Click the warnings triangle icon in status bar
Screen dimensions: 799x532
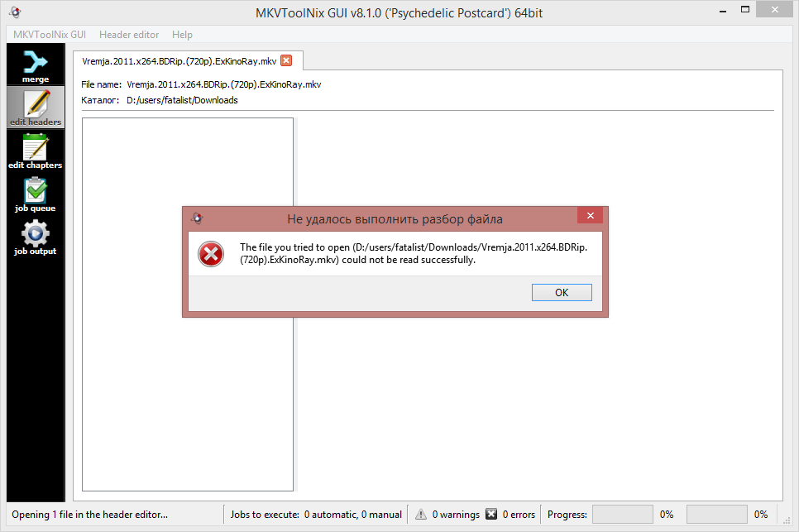(421, 514)
